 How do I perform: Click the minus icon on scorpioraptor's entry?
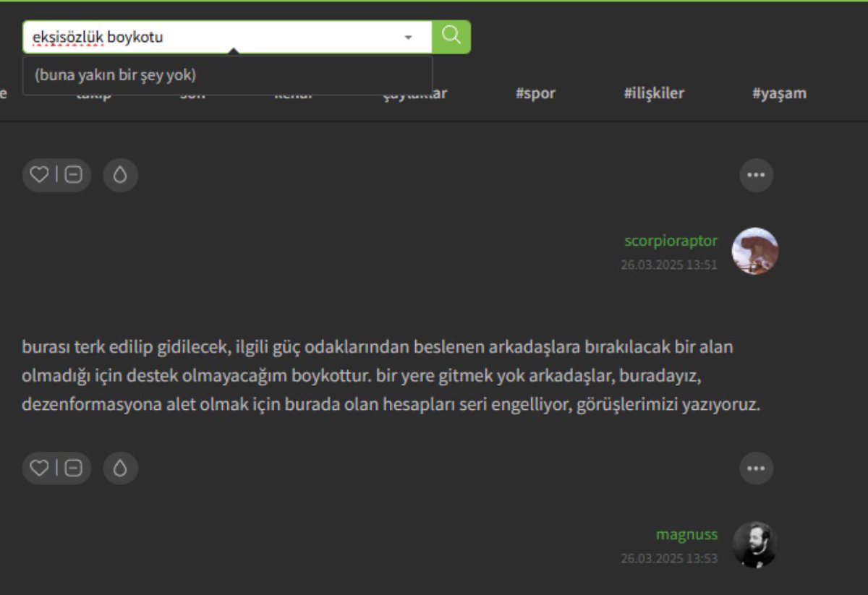pyautogui.click(x=74, y=175)
